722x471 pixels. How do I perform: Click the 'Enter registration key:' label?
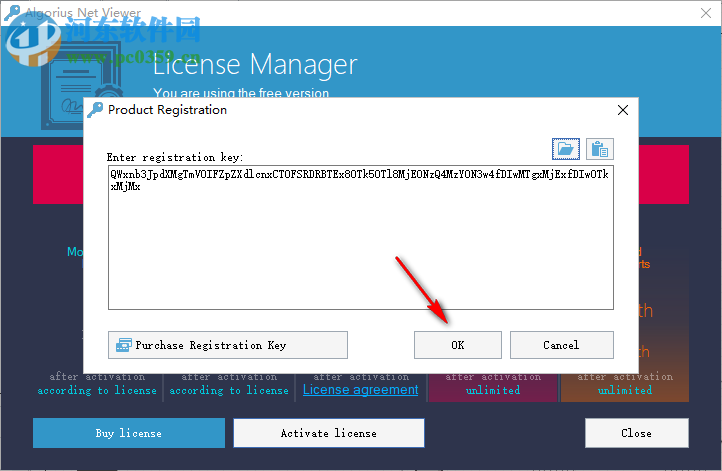pyautogui.click(x=175, y=157)
